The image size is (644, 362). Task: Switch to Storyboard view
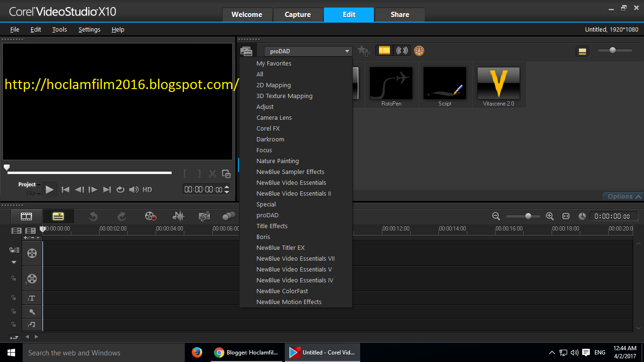(x=26, y=216)
